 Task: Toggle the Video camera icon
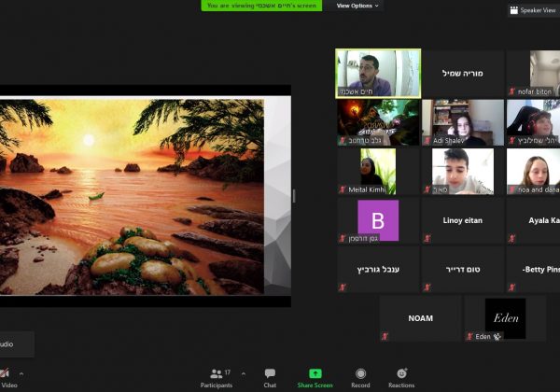(x=5, y=373)
